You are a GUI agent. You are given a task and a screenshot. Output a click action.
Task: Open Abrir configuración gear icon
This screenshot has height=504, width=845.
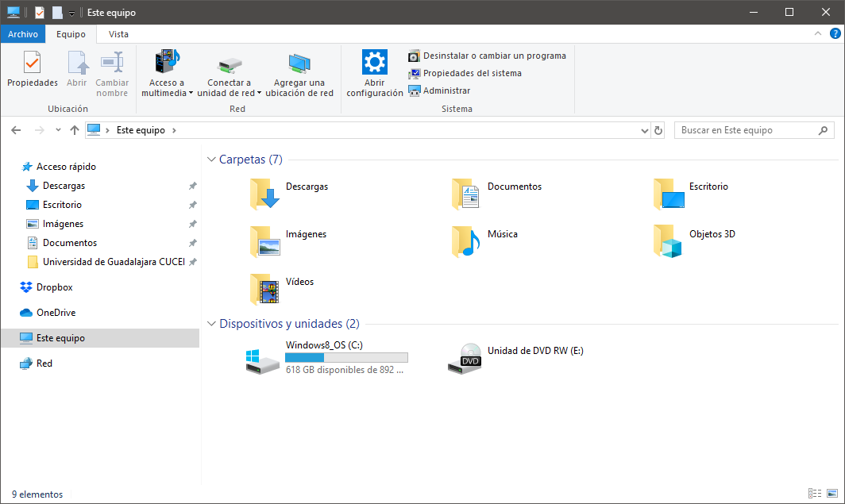point(375,62)
